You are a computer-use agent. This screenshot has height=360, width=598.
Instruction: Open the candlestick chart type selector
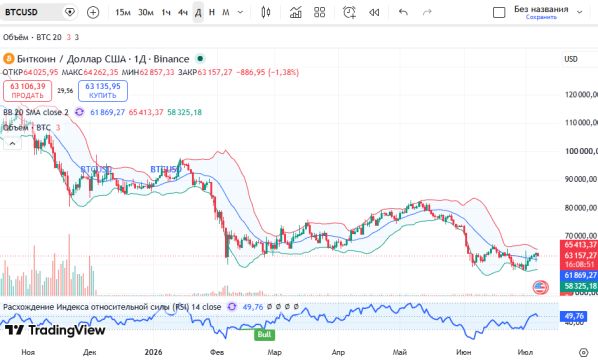tap(266, 13)
